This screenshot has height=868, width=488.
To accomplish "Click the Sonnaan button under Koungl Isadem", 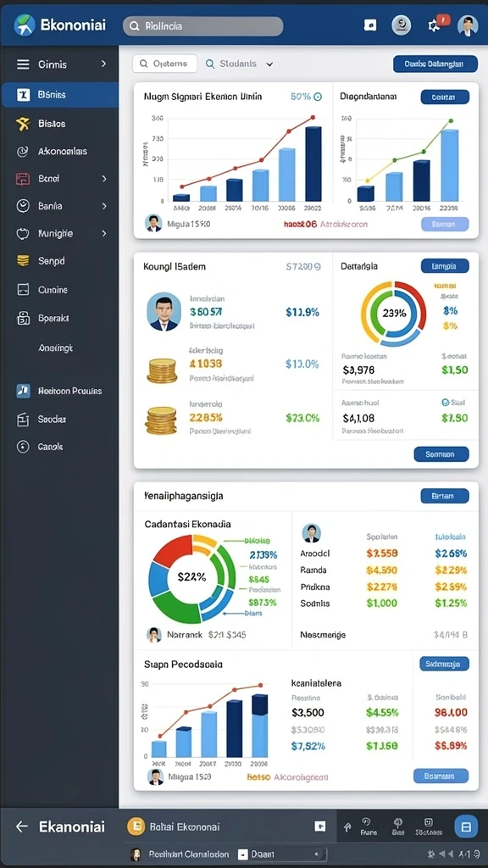I will pyautogui.click(x=441, y=454).
